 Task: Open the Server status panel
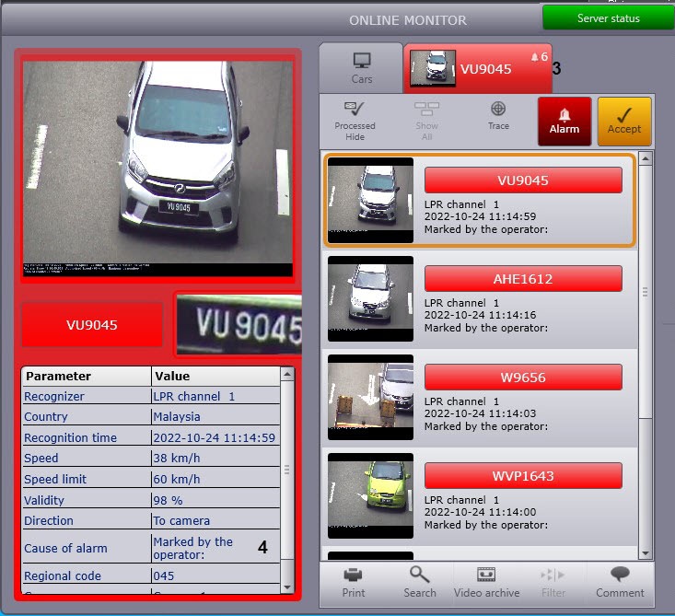(x=608, y=18)
